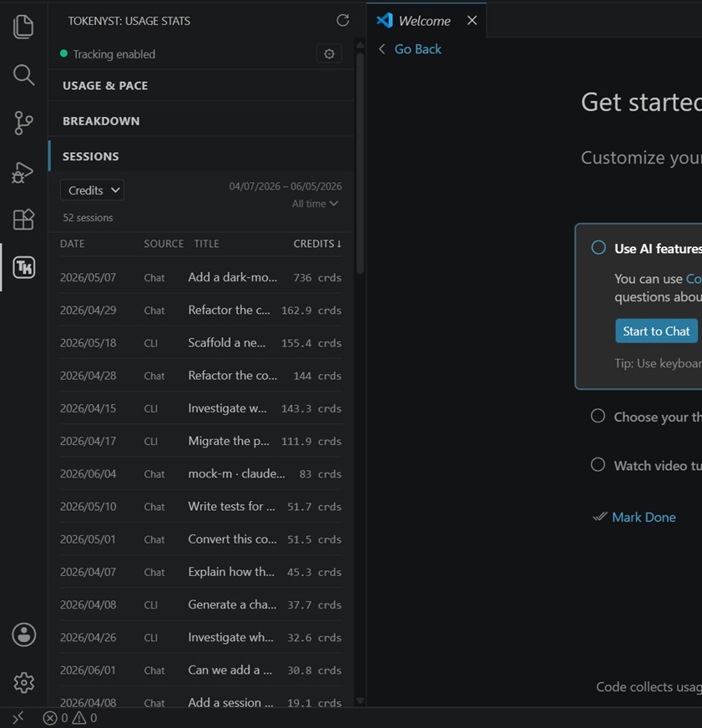Click the date range 04/07/2026 – 06/05/2026
702x728 pixels.
click(285, 186)
